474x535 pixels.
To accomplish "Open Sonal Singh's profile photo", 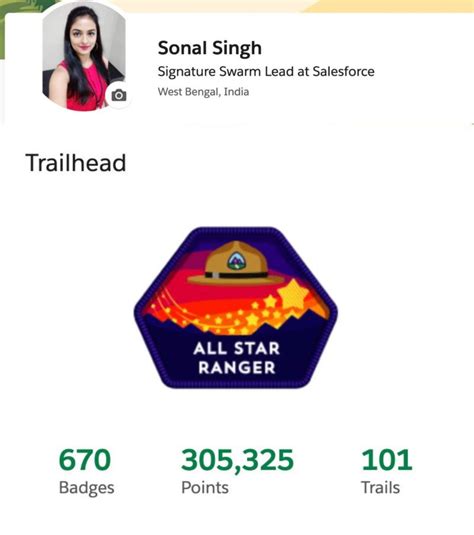I will click(x=84, y=57).
